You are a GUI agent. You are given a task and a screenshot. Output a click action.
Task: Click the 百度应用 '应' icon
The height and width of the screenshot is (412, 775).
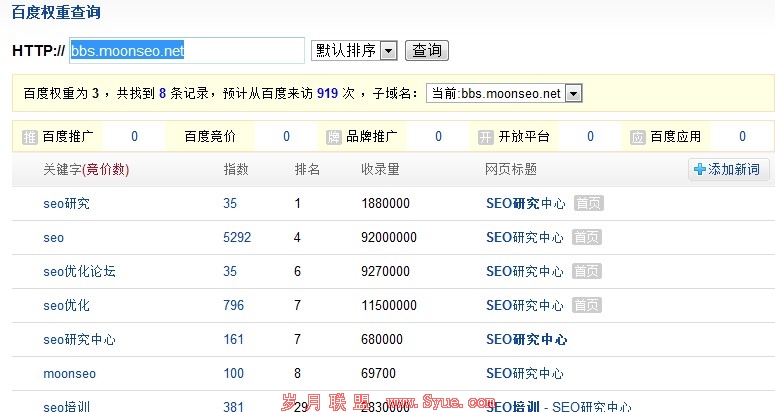pyautogui.click(x=638, y=137)
